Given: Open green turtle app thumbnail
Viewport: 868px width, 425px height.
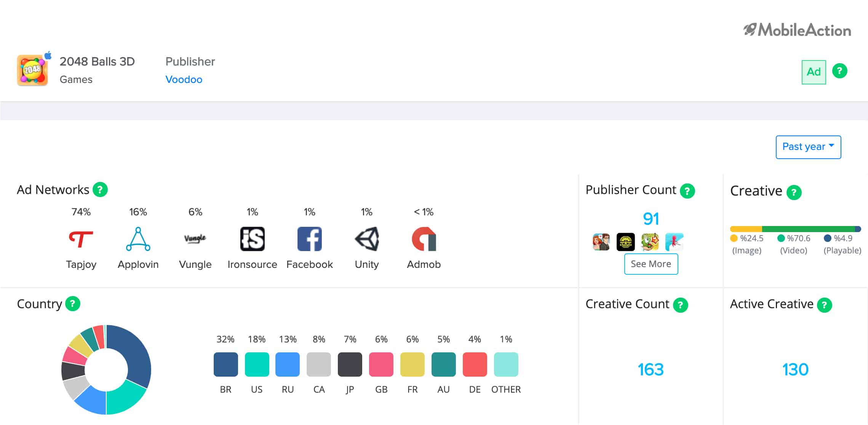Looking at the screenshot, I should (650, 242).
